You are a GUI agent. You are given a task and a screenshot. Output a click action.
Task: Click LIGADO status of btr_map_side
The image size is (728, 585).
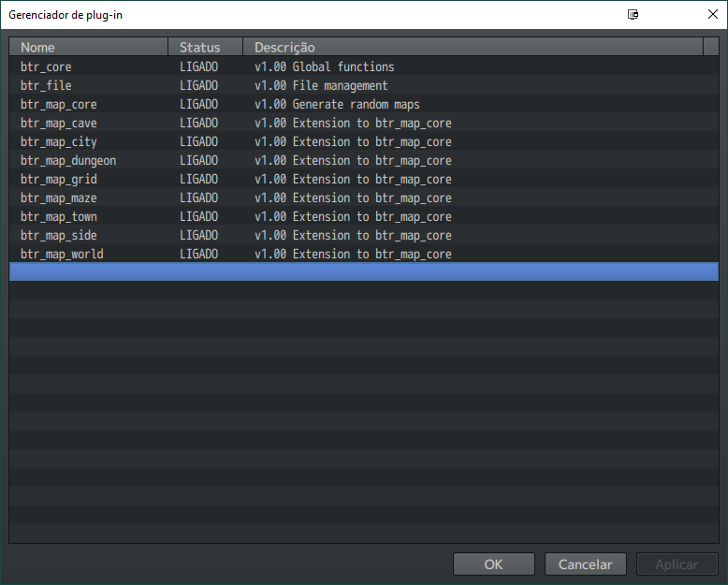(x=198, y=235)
